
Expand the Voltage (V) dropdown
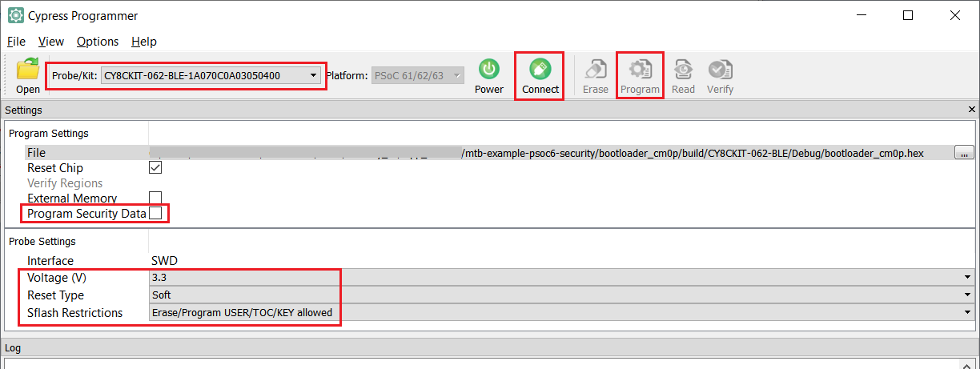(562, 278)
